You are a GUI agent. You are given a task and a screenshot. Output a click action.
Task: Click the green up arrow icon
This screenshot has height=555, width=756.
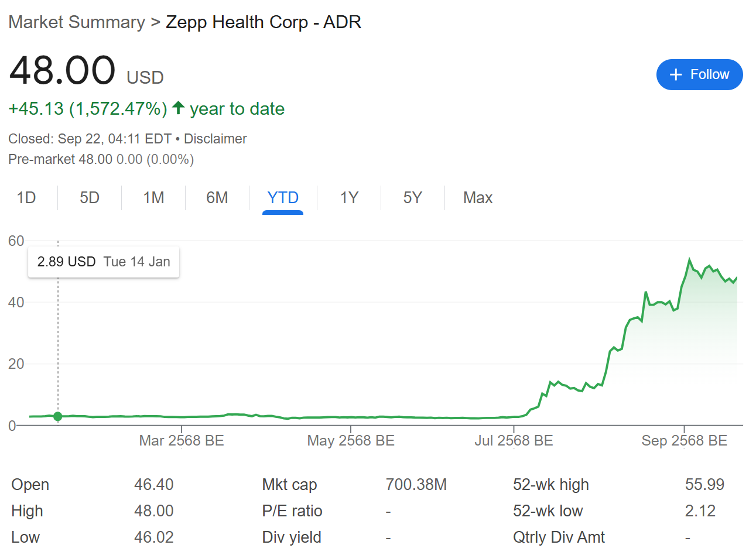coord(179,108)
